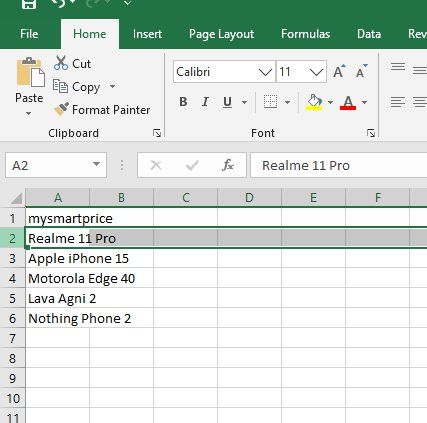Image resolution: width=427 pixels, height=423 pixels.
Task: Click Decrease Font Size icon
Action: (362, 71)
